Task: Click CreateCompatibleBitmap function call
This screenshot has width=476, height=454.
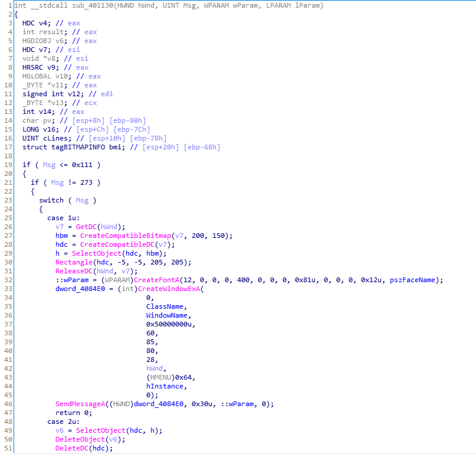Action: pos(126,236)
